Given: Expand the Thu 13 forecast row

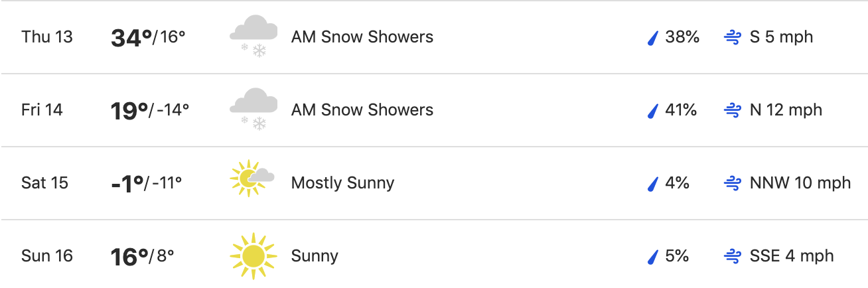Looking at the screenshot, I should [434, 37].
